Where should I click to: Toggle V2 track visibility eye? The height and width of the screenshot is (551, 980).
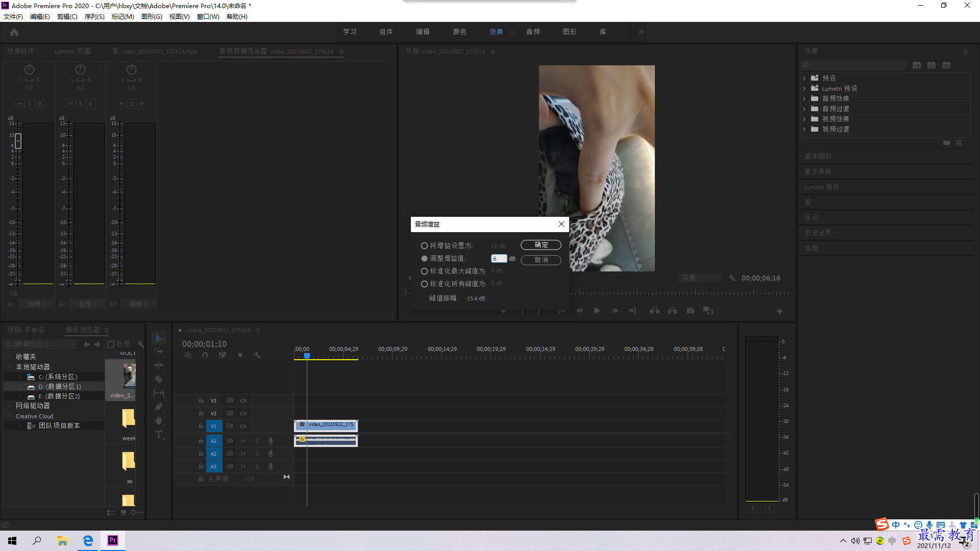pyautogui.click(x=243, y=413)
